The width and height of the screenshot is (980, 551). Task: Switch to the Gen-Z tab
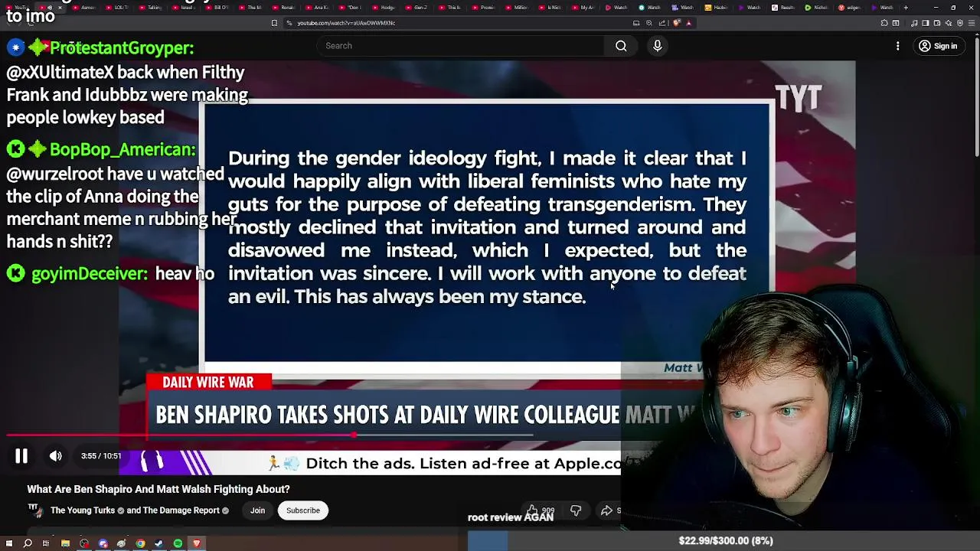point(418,8)
